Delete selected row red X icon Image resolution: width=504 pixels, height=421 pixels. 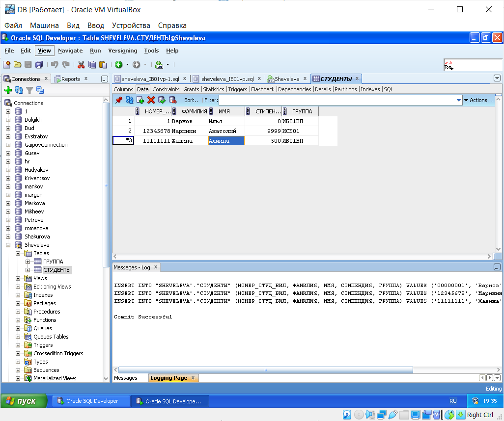coord(151,100)
